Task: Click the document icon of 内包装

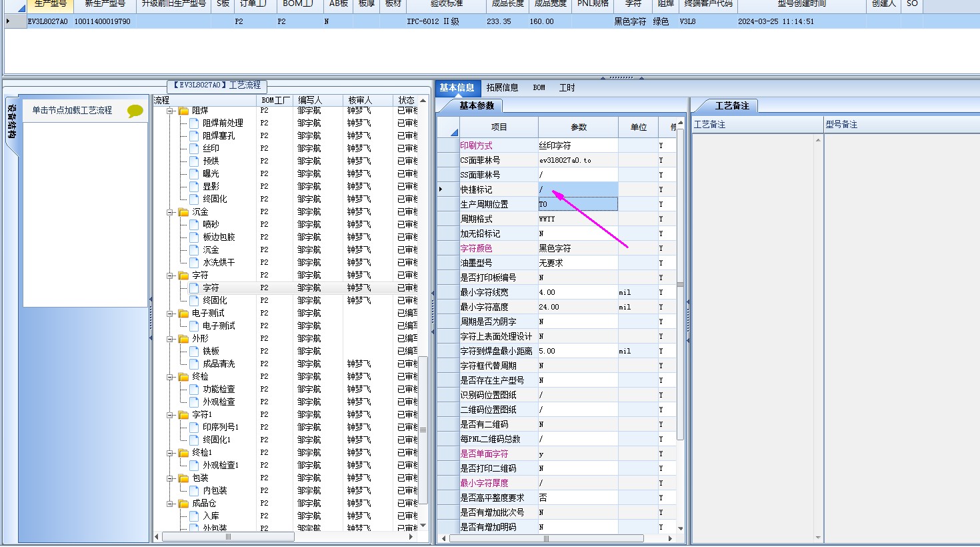Action: [x=194, y=491]
